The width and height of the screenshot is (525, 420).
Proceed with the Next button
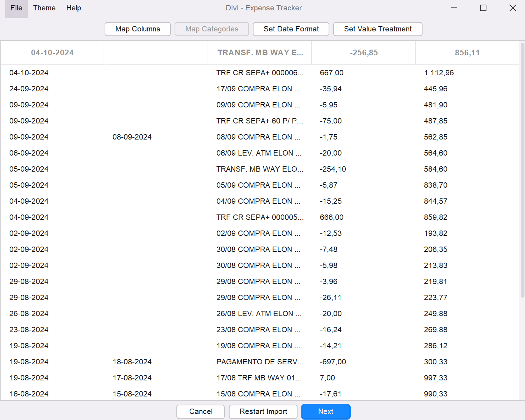(x=326, y=411)
